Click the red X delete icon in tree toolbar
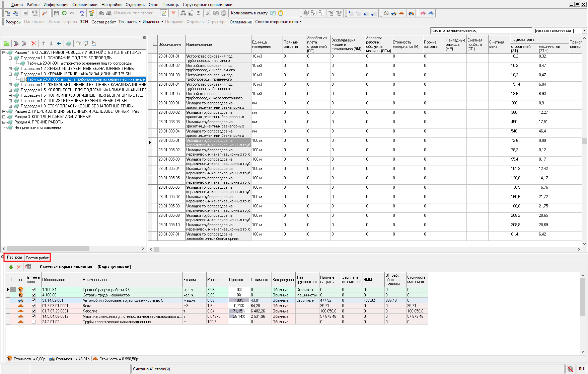588x374 pixels. [33, 43]
